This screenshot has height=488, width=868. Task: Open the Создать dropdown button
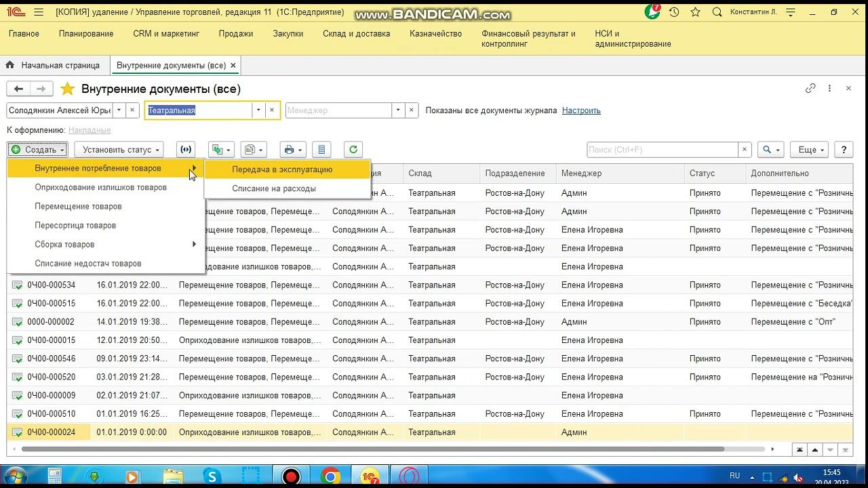click(37, 150)
